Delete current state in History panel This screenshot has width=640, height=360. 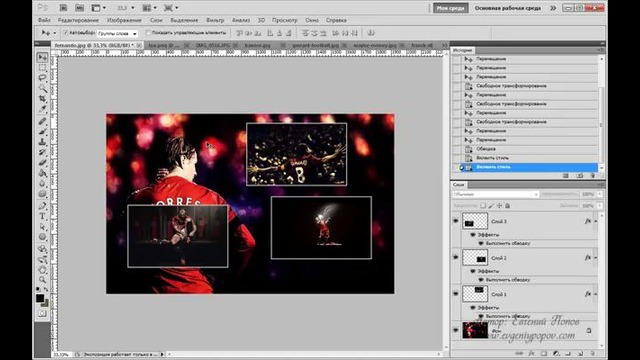pyautogui.click(x=593, y=176)
